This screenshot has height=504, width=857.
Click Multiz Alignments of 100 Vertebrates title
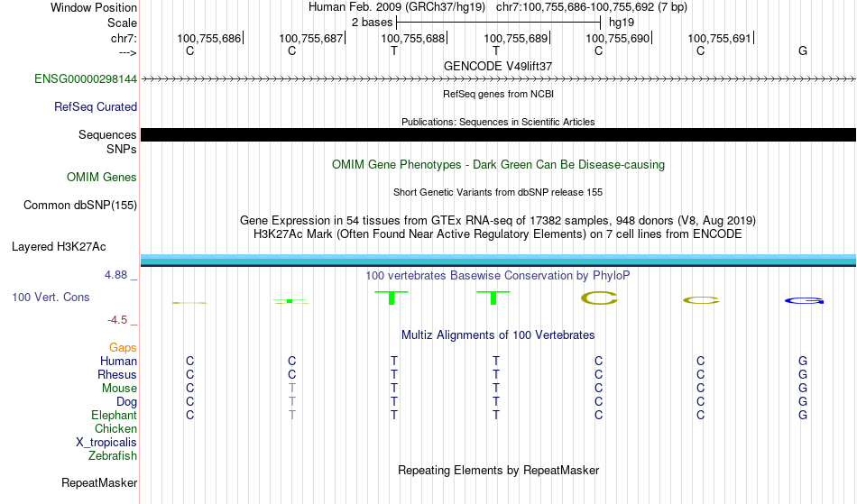click(498, 335)
